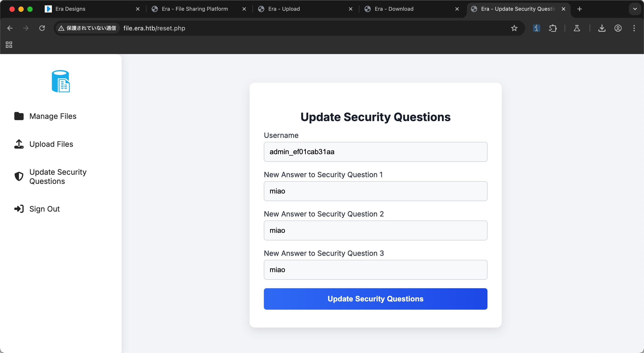Viewport: 644px width, 353px height.
Task: Bookmark this page with the star icon
Action: point(514,28)
